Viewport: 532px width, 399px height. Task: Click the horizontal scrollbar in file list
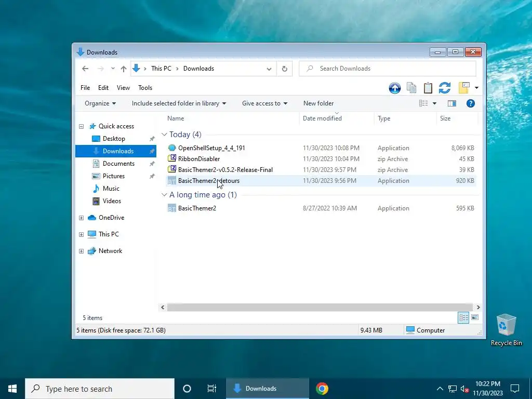(320, 308)
